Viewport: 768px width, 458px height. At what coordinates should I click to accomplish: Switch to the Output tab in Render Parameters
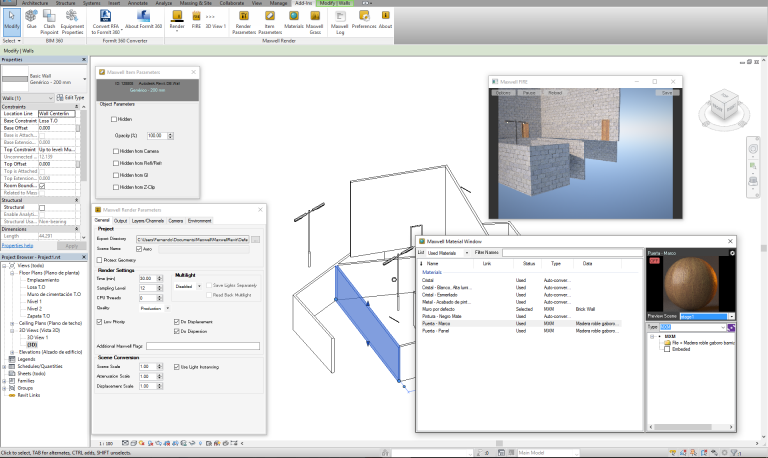coord(120,221)
